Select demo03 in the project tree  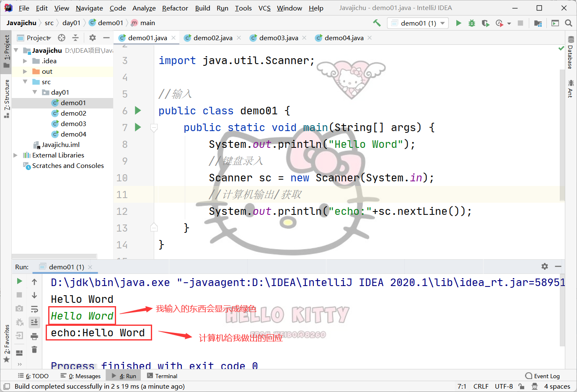coord(73,124)
